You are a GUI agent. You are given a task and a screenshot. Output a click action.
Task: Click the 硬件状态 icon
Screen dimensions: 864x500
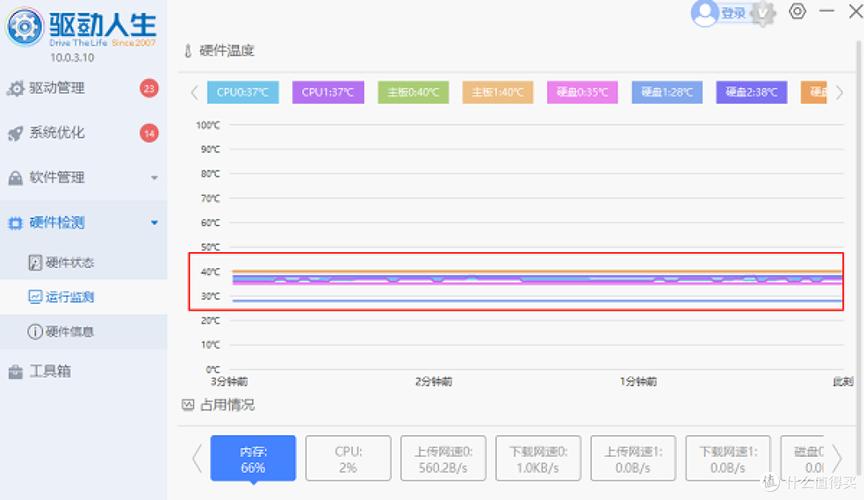(x=35, y=262)
